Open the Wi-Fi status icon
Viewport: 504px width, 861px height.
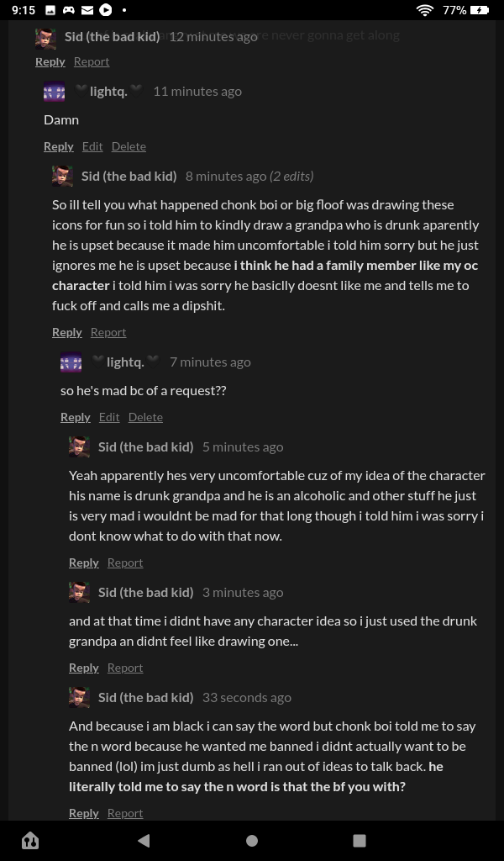click(x=424, y=10)
